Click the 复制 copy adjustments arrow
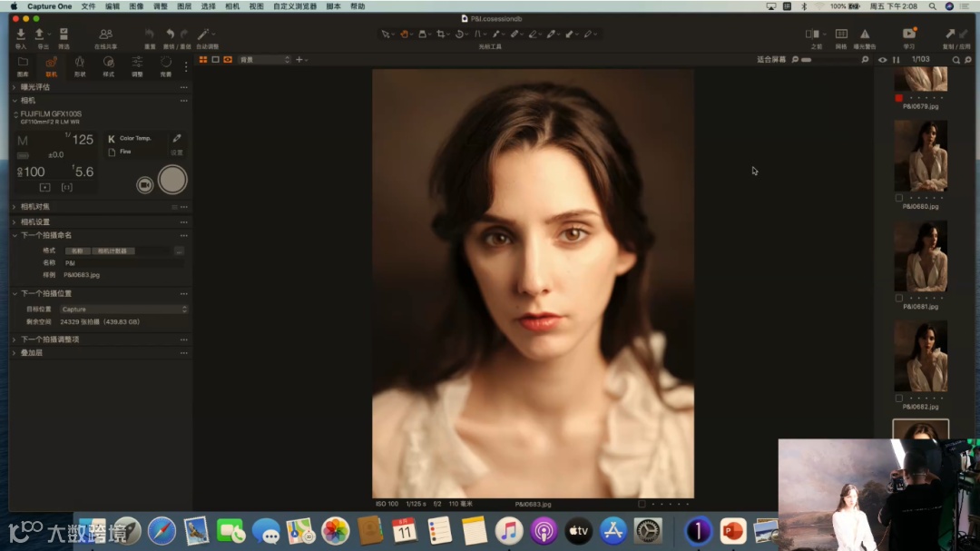 pos(950,34)
